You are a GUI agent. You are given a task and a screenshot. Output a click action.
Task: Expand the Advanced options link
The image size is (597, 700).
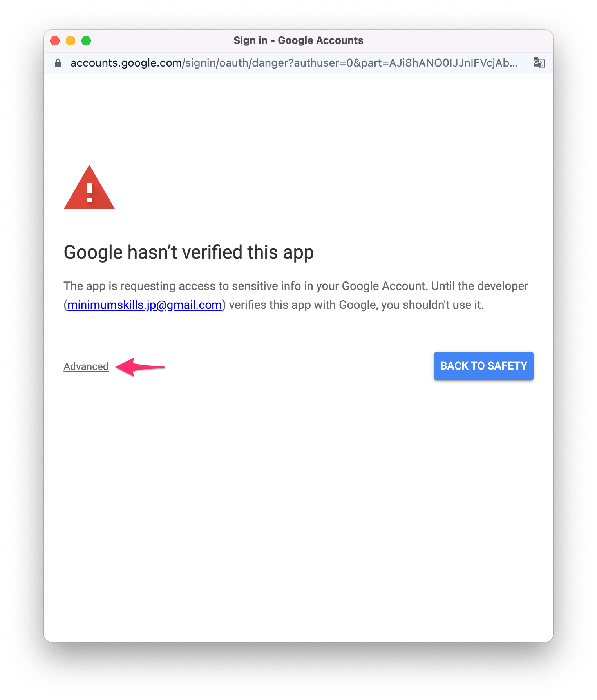(x=86, y=366)
